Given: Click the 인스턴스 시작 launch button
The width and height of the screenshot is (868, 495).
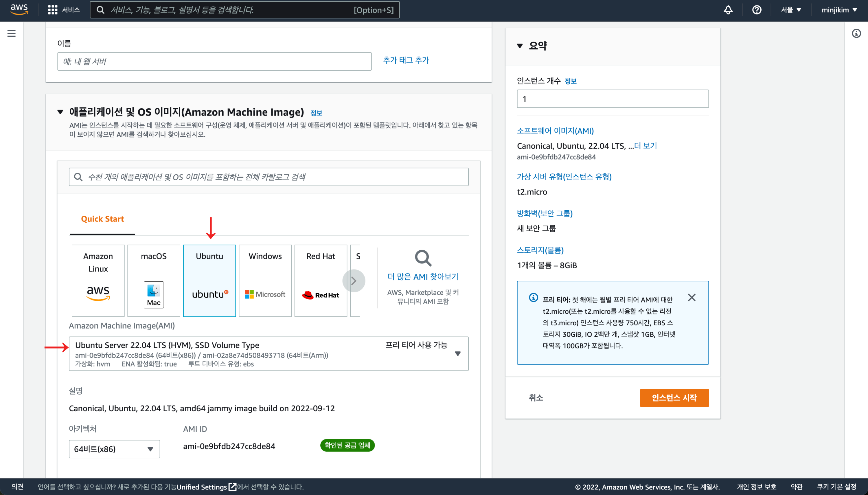Looking at the screenshot, I should pos(674,397).
